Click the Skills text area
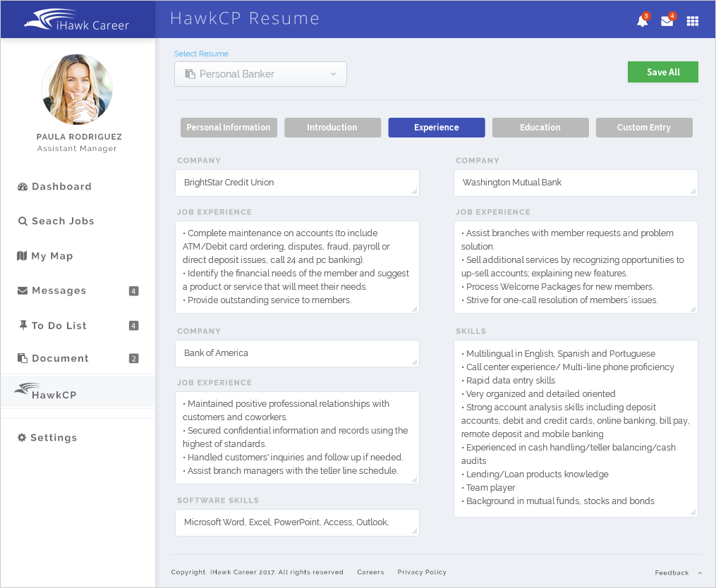 click(576, 429)
